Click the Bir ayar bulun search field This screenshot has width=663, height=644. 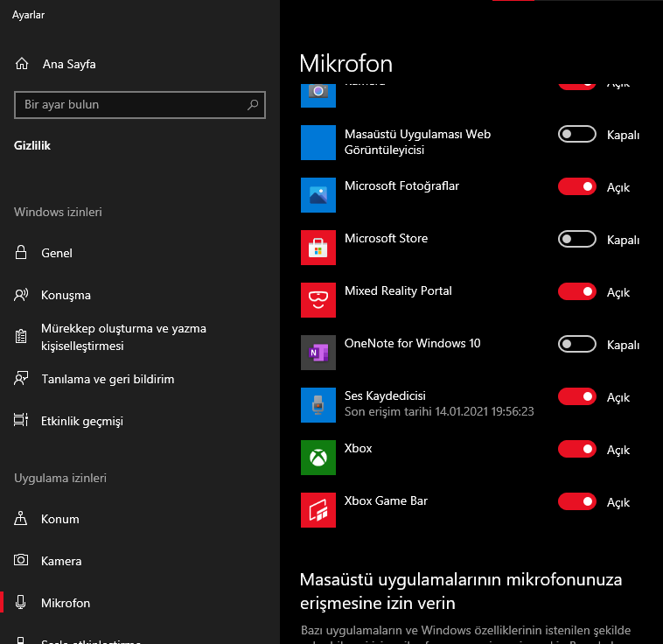(x=140, y=104)
